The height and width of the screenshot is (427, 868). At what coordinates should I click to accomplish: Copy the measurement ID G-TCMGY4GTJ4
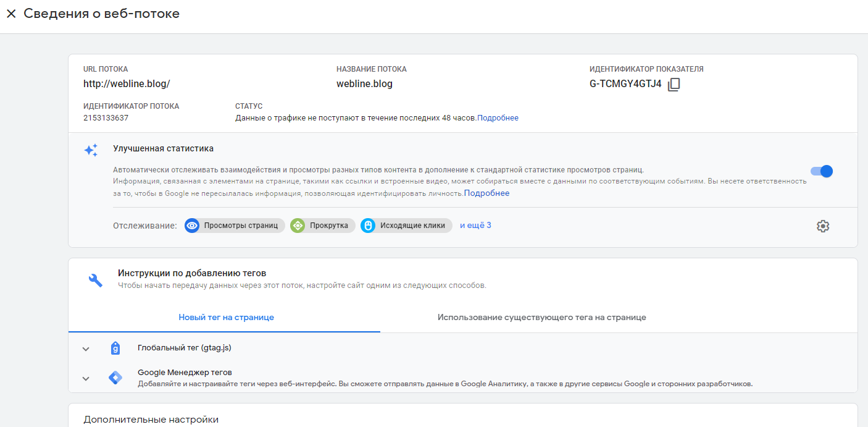(674, 84)
